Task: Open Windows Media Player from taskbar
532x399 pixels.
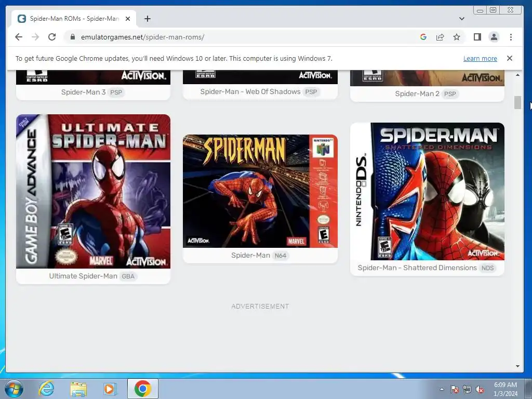Action: 110,389
